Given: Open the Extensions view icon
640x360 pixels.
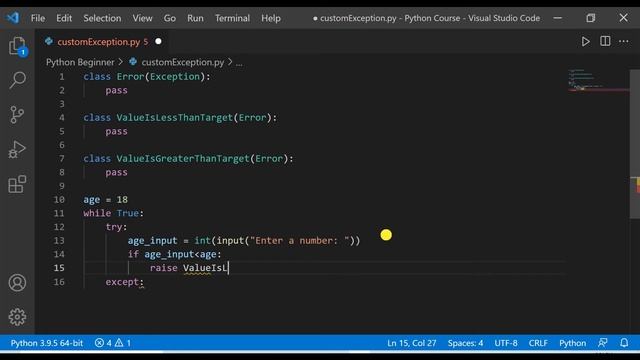Looking at the screenshot, I should pyautogui.click(x=17, y=184).
